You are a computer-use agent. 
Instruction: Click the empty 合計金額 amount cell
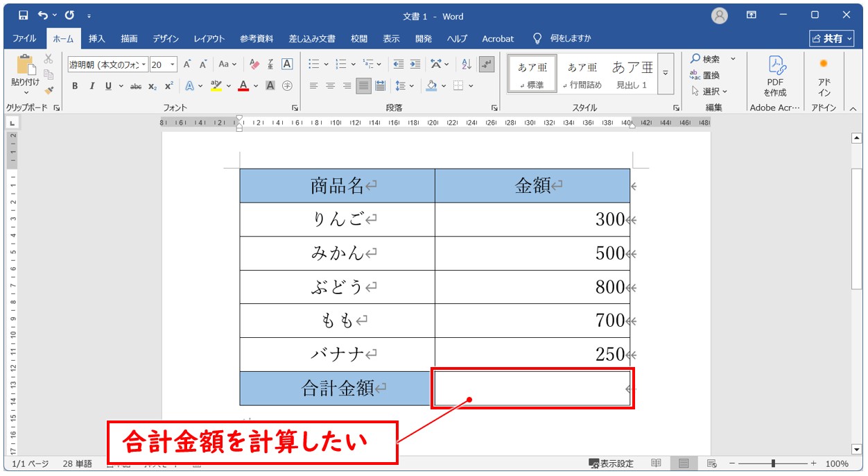coord(532,389)
